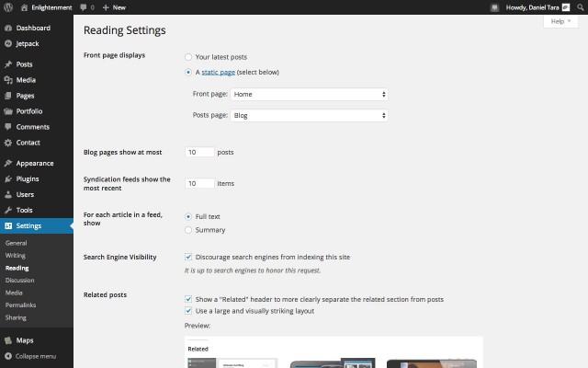Click the plus New icon

point(106,7)
